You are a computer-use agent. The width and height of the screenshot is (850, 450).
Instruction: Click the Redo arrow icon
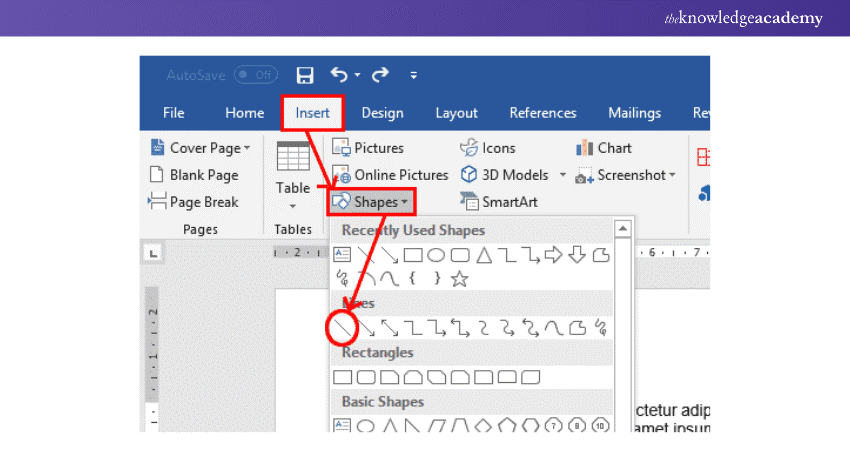pyautogui.click(x=379, y=75)
